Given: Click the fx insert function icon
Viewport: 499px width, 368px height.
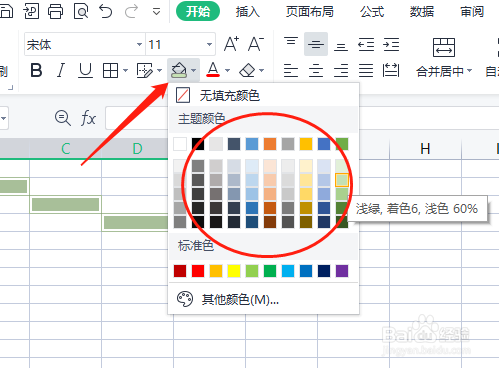Looking at the screenshot, I should coord(88,118).
